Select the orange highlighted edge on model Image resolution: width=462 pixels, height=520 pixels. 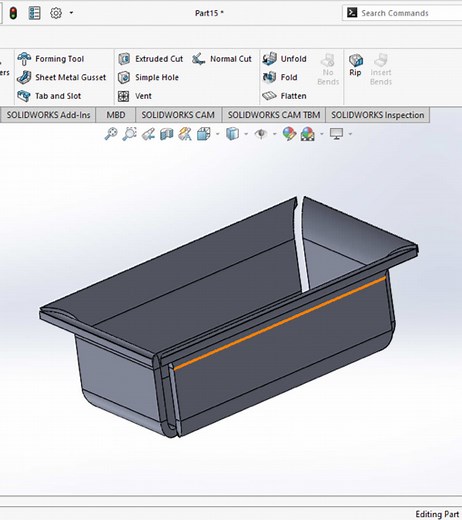[280, 323]
